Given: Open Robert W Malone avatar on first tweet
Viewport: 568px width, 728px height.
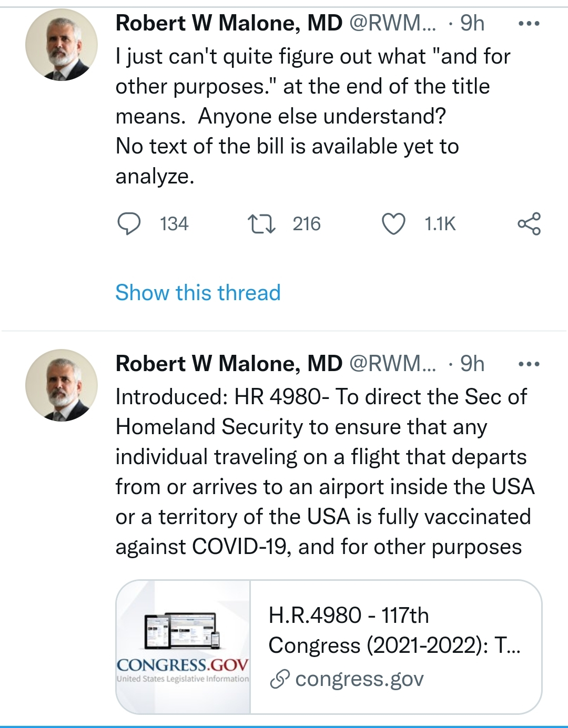Looking at the screenshot, I should pos(62,45).
